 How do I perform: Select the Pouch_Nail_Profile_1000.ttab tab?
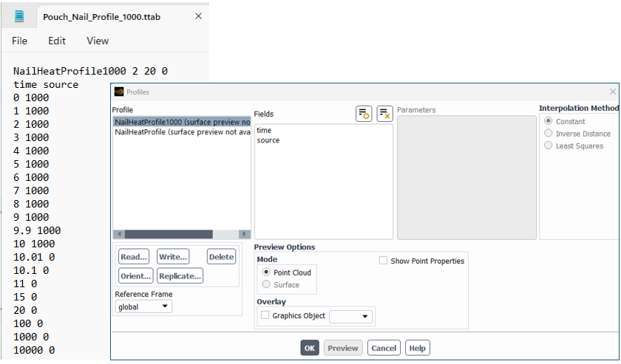pos(101,17)
